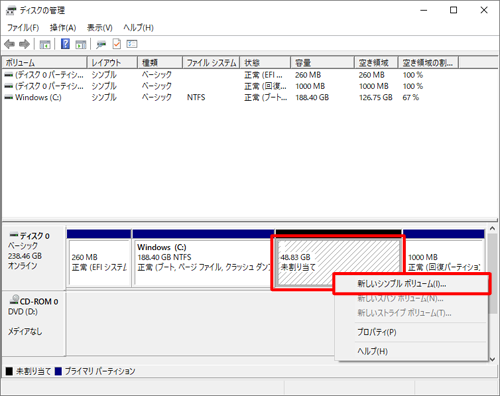Open the ヘルプ(H) menu in menu bar
Screen dimensions: 500x396
138,28
